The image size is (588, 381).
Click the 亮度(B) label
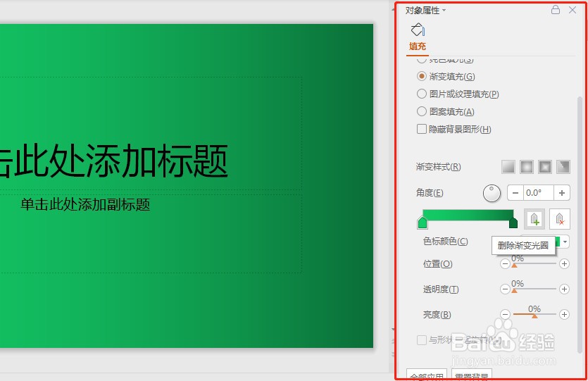coord(437,314)
